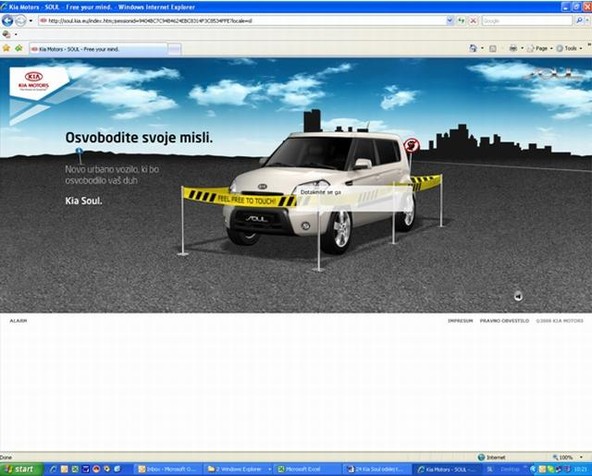592x476 pixels.
Task: Click the red Stop loading icon
Action: point(473,21)
